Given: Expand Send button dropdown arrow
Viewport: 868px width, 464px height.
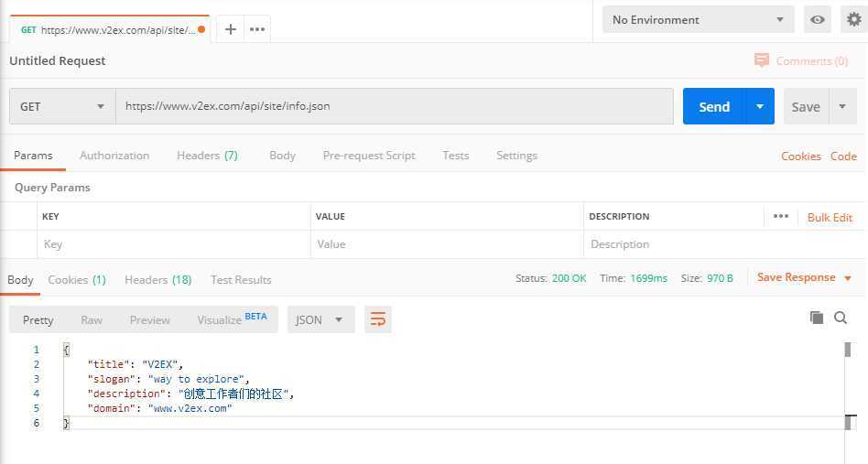Looking at the screenshot, I should click(760, 106).
